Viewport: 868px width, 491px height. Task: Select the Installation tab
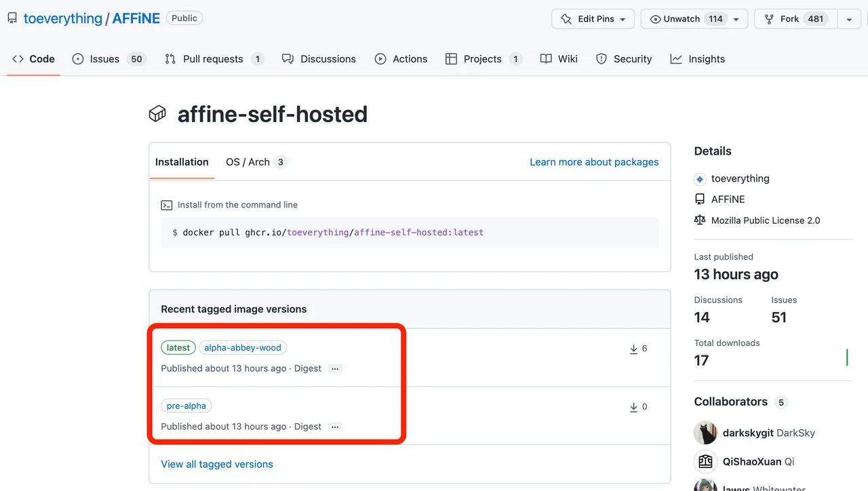point(182,162)
